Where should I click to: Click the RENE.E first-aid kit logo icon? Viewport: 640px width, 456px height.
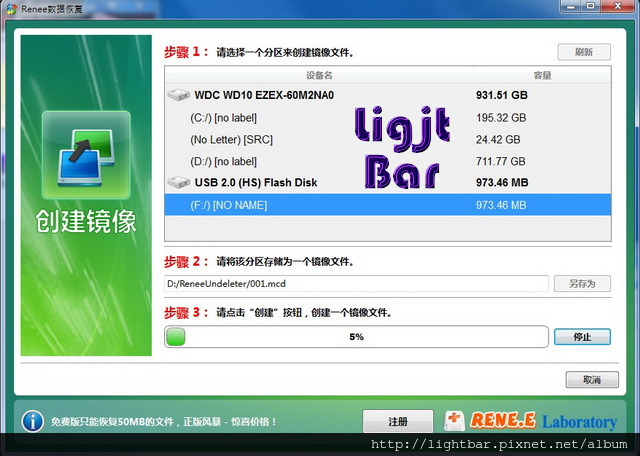(454, 421)
